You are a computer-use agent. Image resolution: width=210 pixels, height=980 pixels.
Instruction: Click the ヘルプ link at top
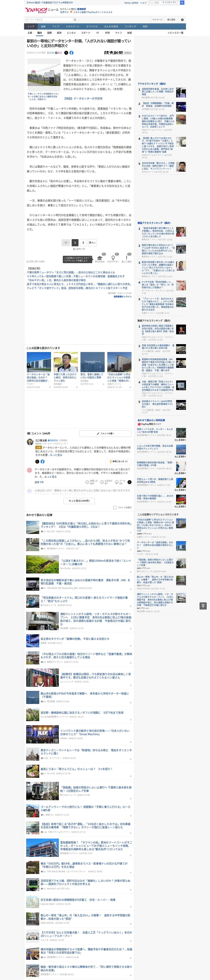point(143,3)
